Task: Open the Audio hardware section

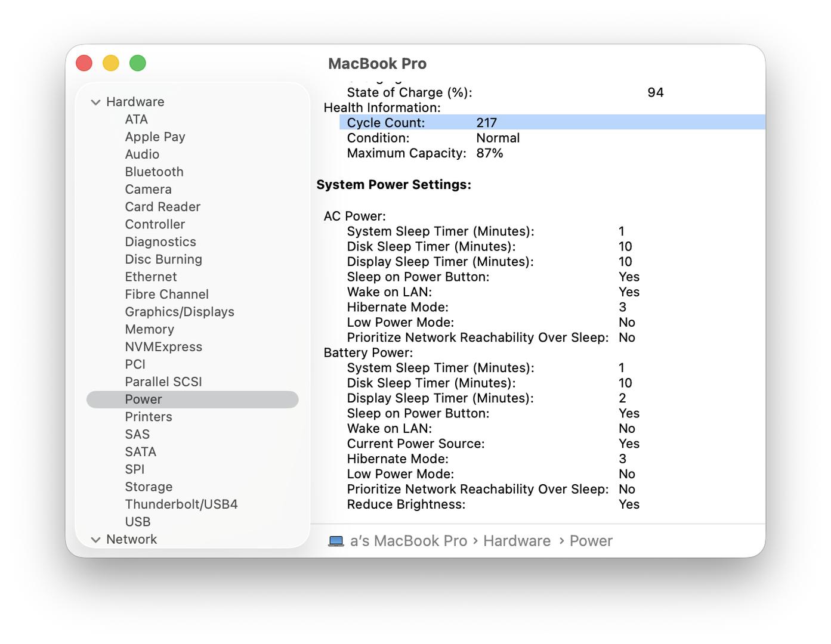Action: 142,154
